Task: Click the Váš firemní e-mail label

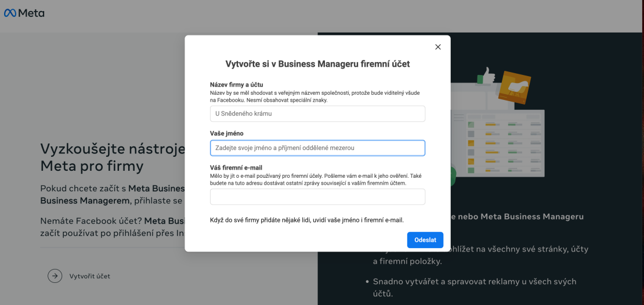Action: coord(236,168)
